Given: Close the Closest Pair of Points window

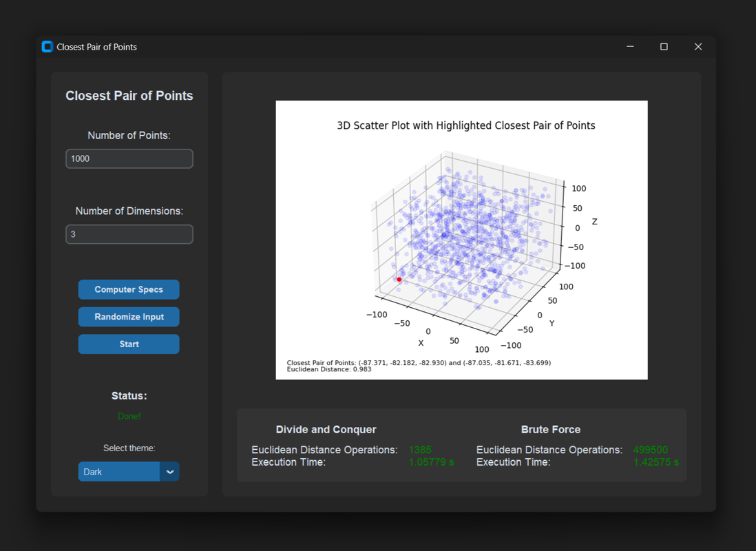Looking at the screenshot, I should coord(698,47).
